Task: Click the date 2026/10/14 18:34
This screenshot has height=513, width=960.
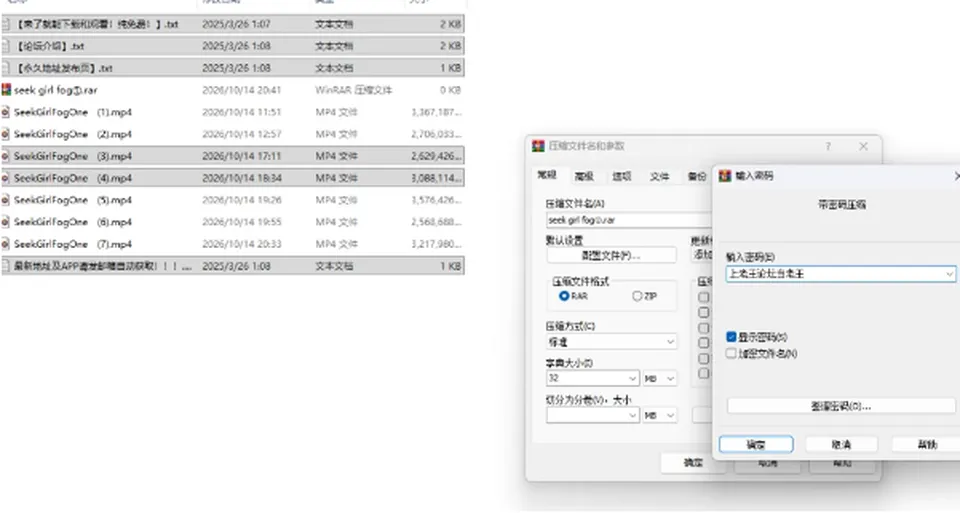Action: [x=241, y=178]
